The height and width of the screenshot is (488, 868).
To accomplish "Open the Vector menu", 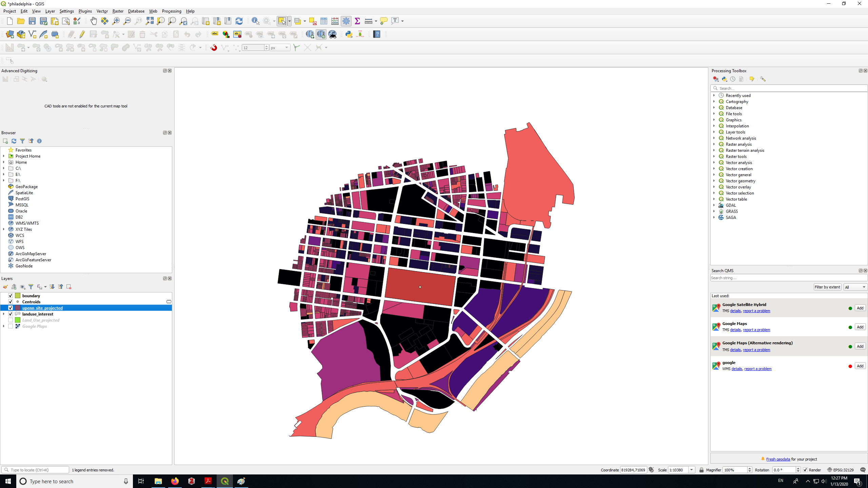I will pyautogui.click(x=102, y=11).
